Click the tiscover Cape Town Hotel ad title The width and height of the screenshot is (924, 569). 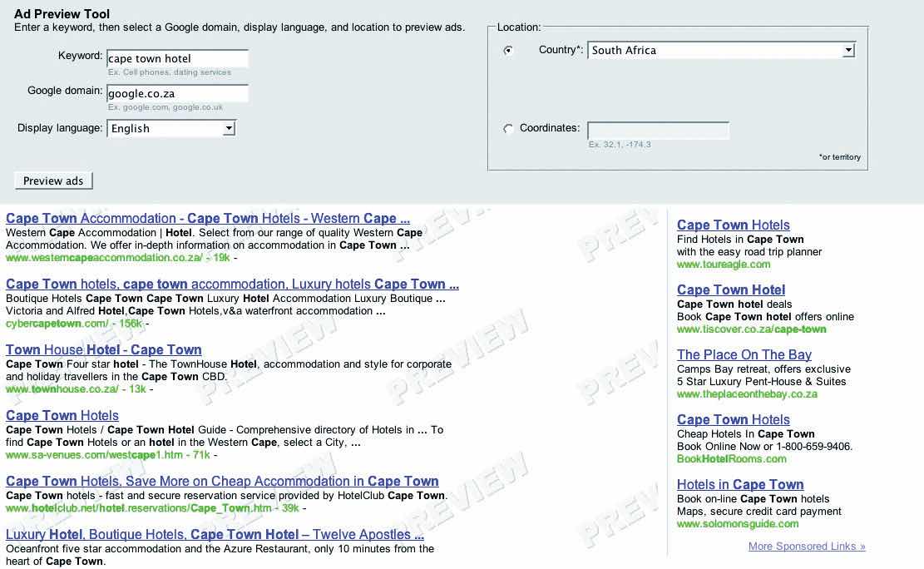click(730, 290)
